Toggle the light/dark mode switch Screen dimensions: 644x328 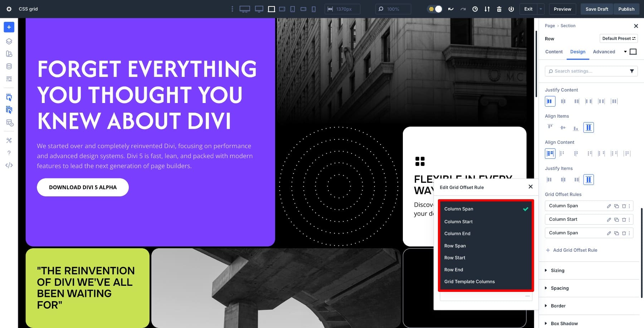tap(435, 9)
